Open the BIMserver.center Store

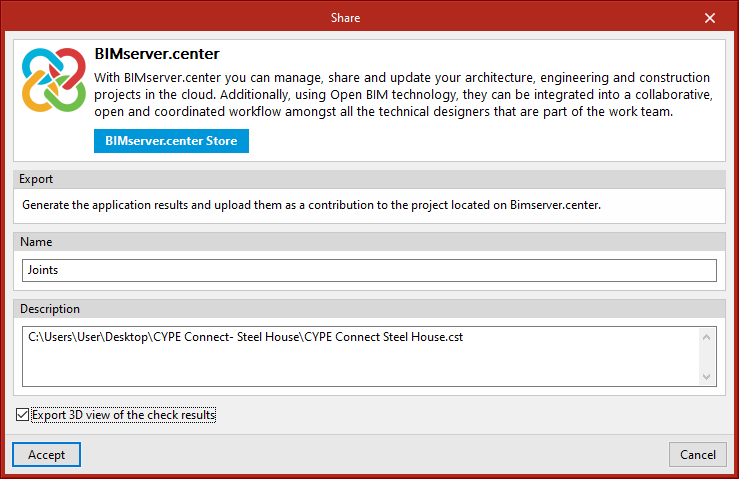coord(171,141)
